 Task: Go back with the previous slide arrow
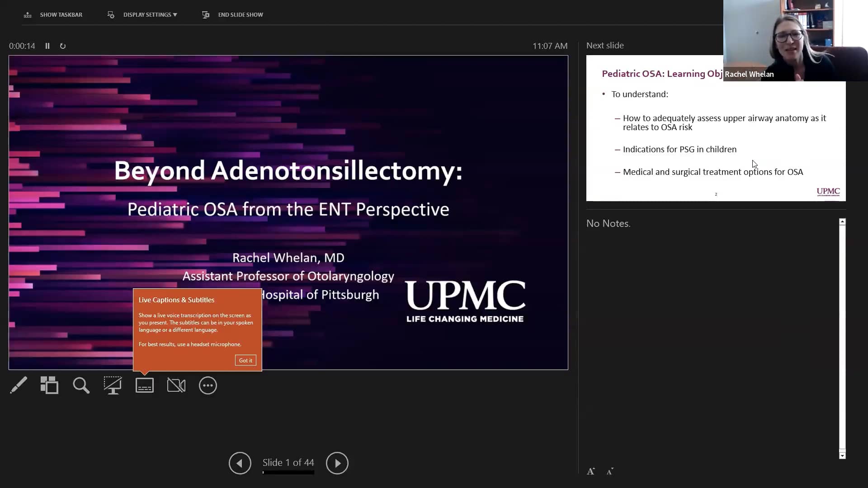(240, 463)
